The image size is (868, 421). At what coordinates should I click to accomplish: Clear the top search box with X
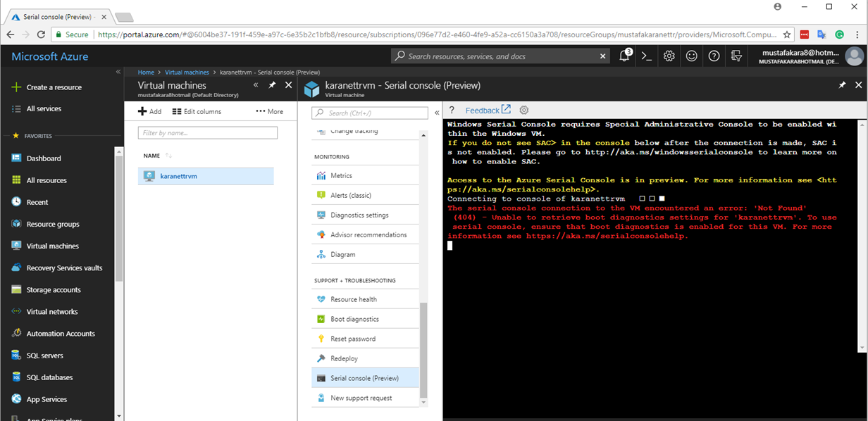[603, 56]
